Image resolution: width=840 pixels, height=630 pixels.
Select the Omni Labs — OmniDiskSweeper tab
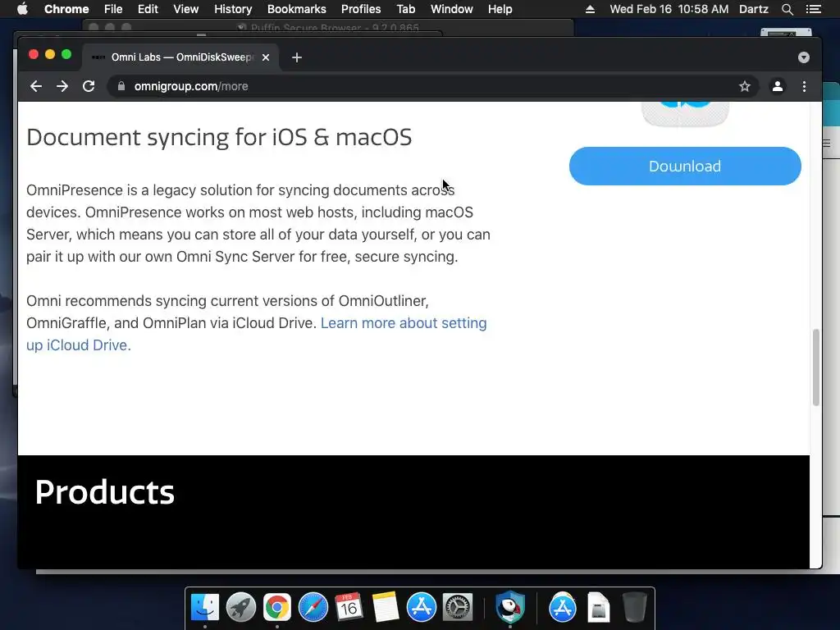[180, 57]
